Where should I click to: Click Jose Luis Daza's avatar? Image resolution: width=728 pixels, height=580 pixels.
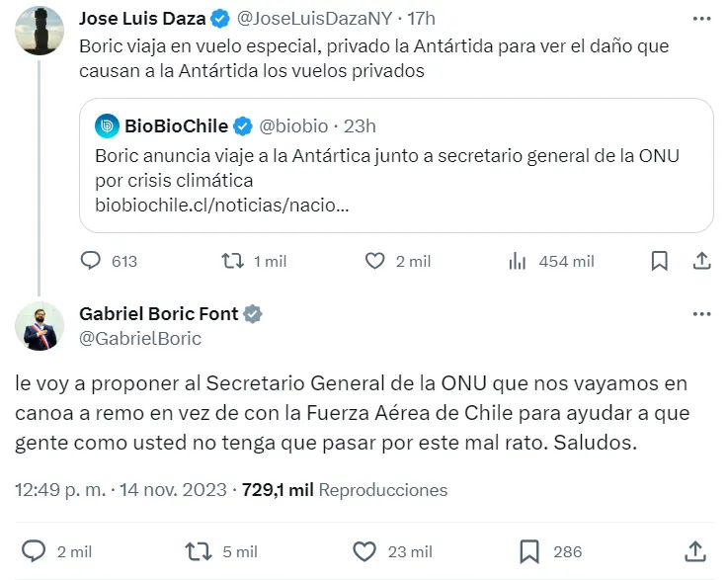pyautogui.click(x=40, y=31)
